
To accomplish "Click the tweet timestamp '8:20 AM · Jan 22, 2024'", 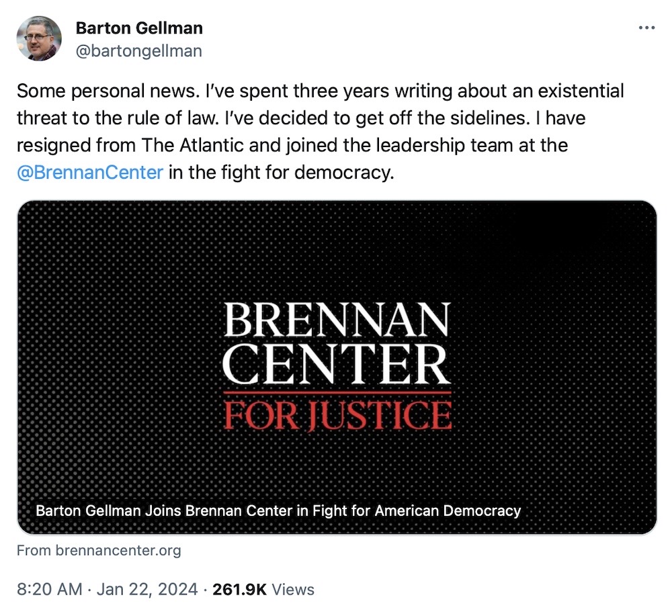I will [x=108, y=589].
